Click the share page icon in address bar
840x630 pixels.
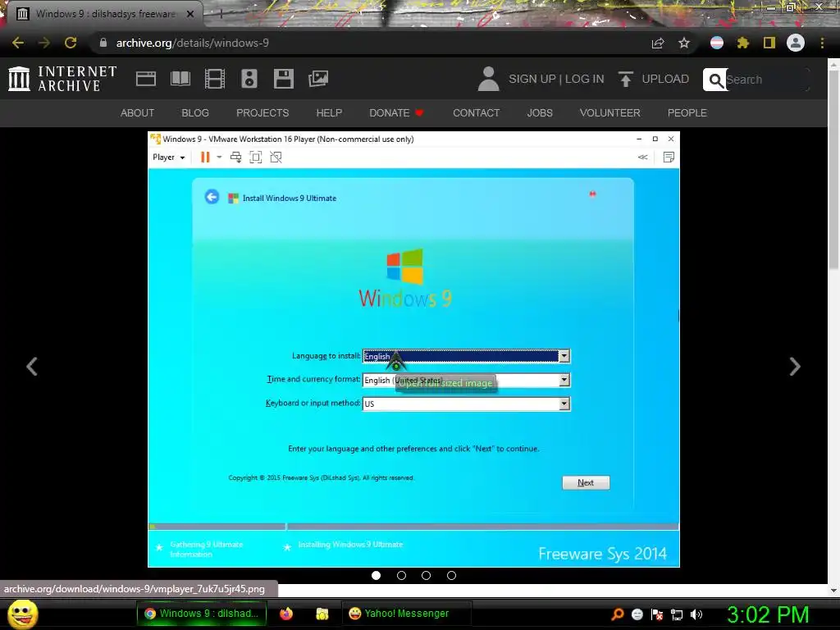[x=658, y=43]
